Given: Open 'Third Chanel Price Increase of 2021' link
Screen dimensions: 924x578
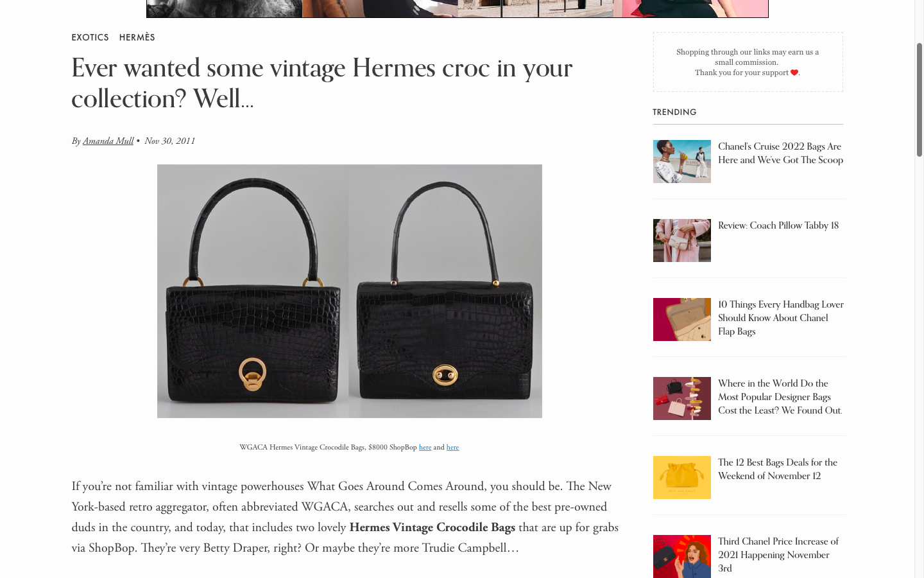Looking at the screenshot, I should click(x=778, y=555).
